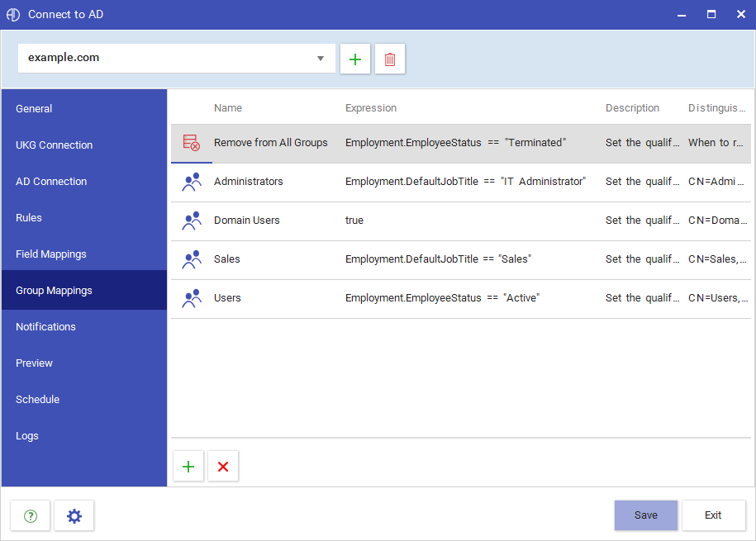This screenshot has height=541, width=756.
Task: Click the "Terminated" expression cell
Action: pos(455,143)
